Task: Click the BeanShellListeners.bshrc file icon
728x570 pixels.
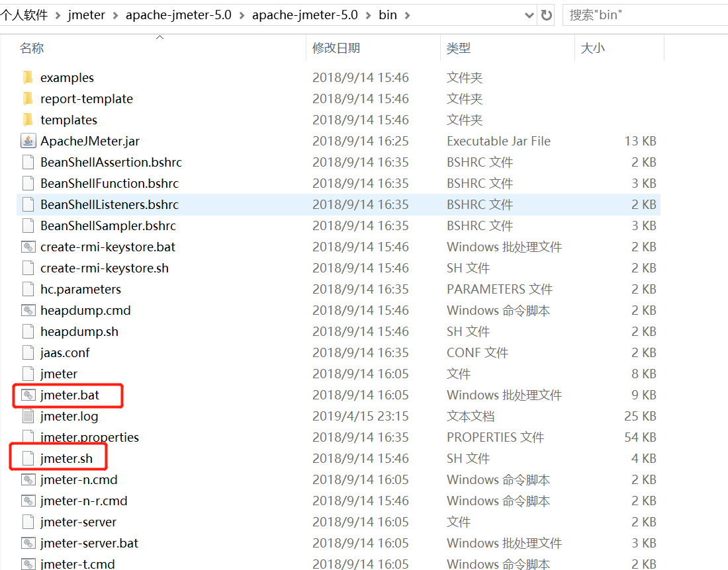Action: 28,204
